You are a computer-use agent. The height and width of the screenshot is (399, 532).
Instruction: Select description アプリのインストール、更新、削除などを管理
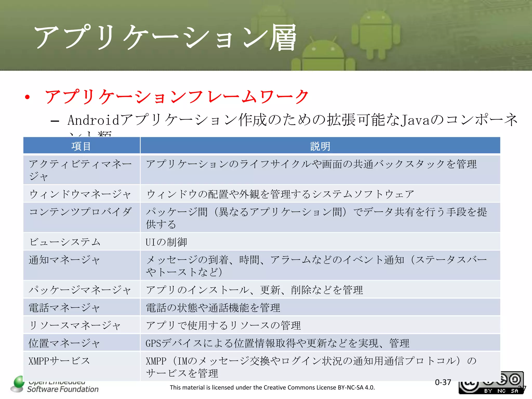[x=320, y=289]
